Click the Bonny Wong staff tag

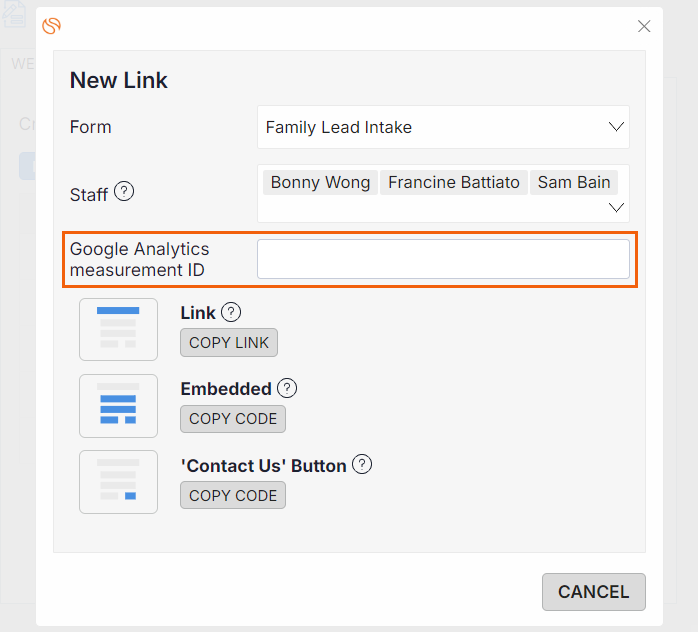[321, 182]
